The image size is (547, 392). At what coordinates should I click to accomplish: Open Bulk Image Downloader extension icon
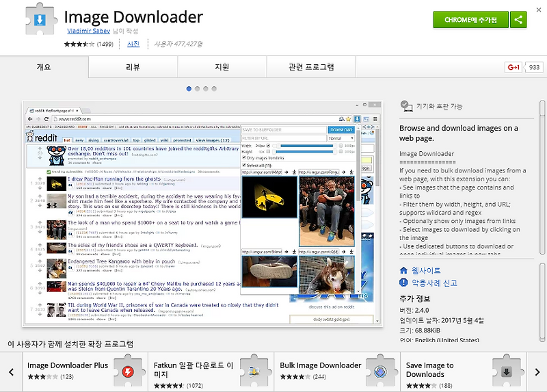(x=381, y=371)
